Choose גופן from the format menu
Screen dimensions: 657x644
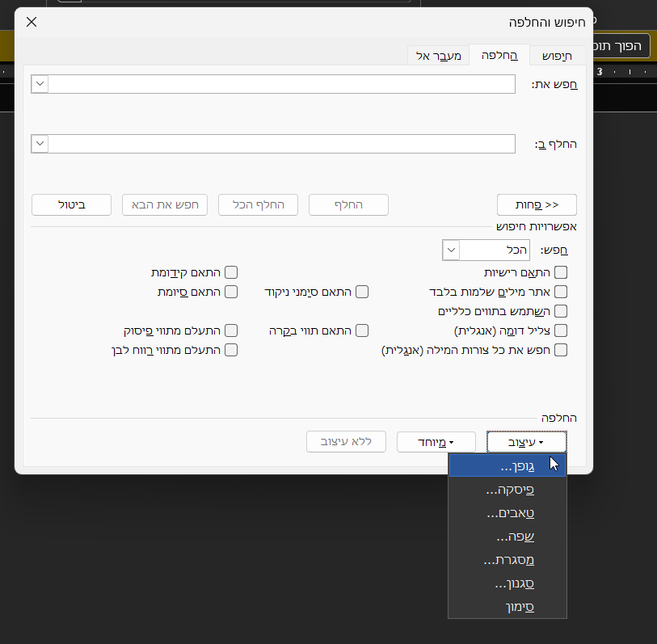coord(507,466)
